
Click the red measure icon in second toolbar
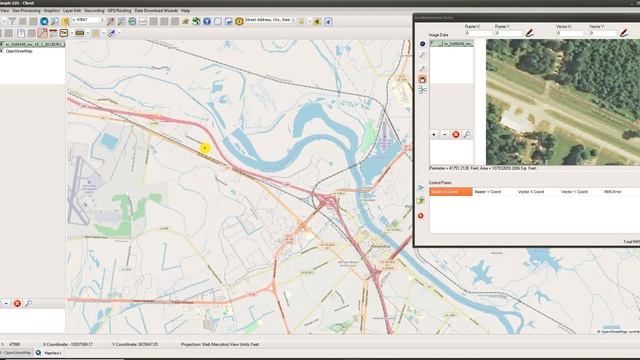coord(53,33)
